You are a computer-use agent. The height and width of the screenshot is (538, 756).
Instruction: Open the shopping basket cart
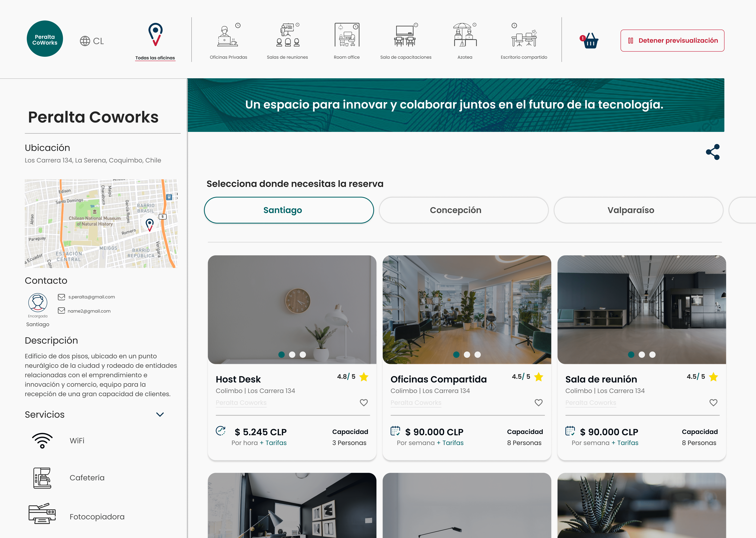(589, 41)
